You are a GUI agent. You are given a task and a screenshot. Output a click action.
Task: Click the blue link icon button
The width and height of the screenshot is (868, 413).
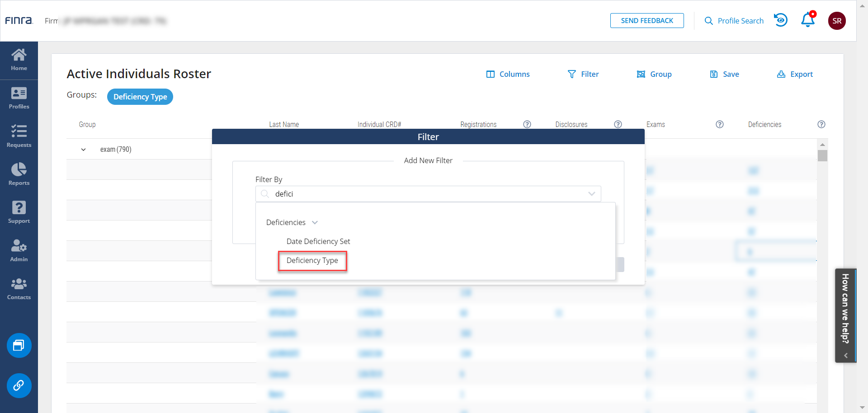[x=19, y=385]
